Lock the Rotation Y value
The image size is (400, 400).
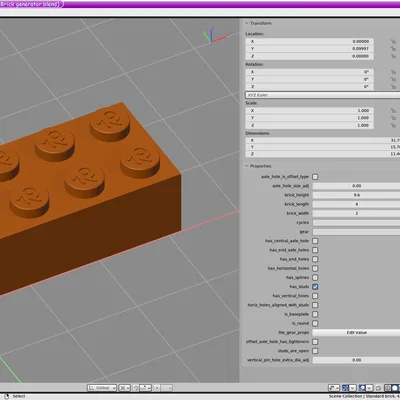click(x=393, y=79)
